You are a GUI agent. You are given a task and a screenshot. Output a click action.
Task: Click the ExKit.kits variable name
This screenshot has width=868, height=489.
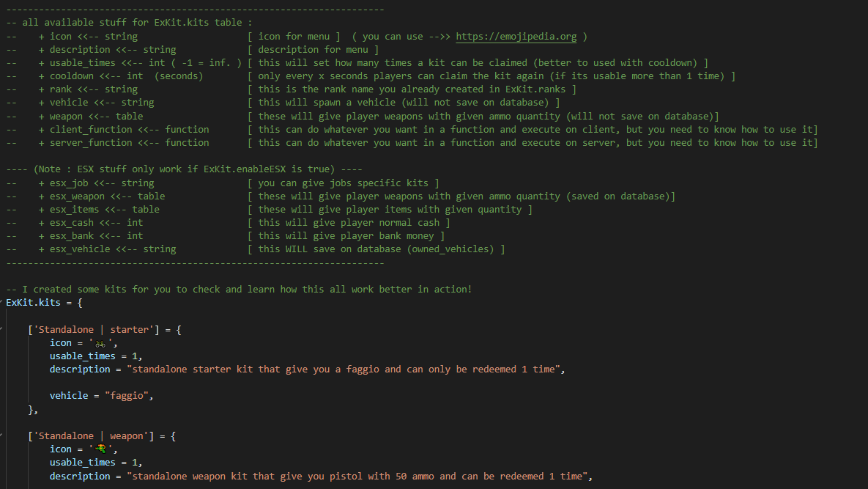33,302
